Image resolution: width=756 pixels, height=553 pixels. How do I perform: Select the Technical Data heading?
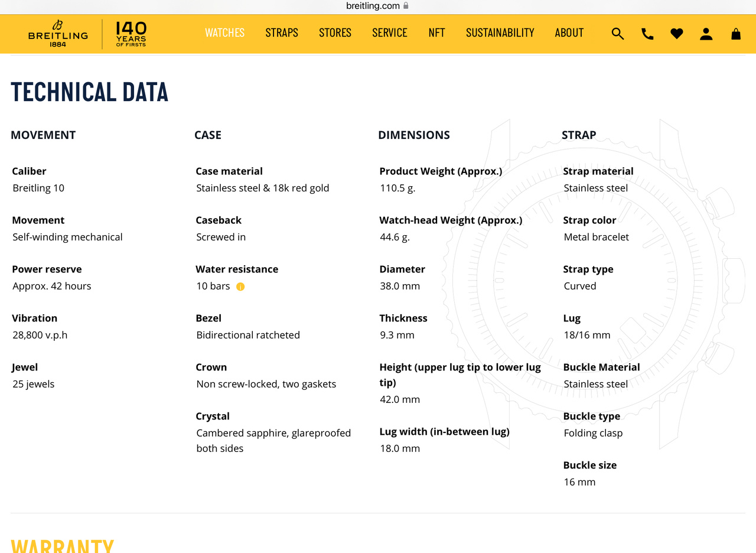point(90,92)
